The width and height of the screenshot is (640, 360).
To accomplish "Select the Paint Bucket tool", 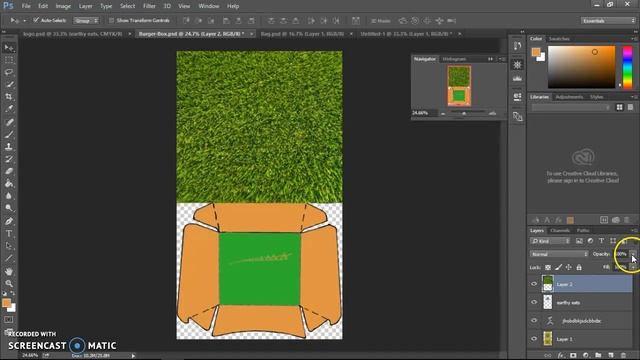I will point(9,184).
